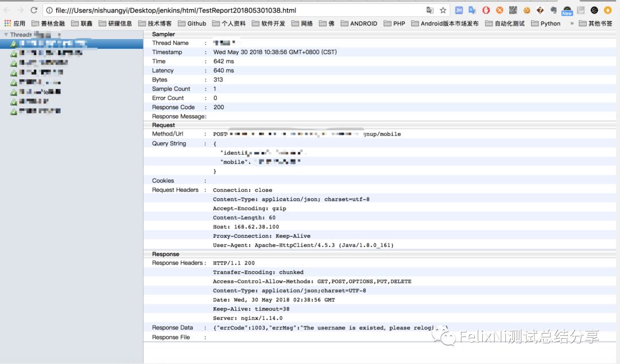Screen dimensions: 620x364
Task: Click the Sample Count label
Action: 171,88
